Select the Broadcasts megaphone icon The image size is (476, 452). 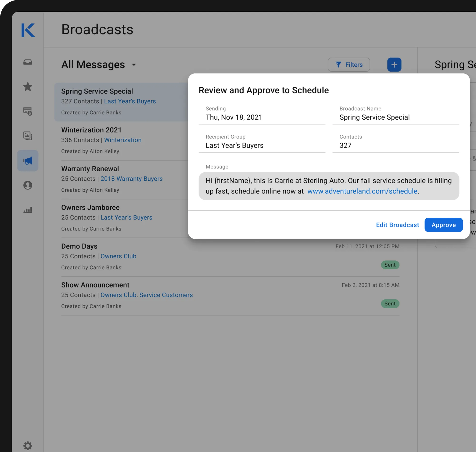(28, 161)
